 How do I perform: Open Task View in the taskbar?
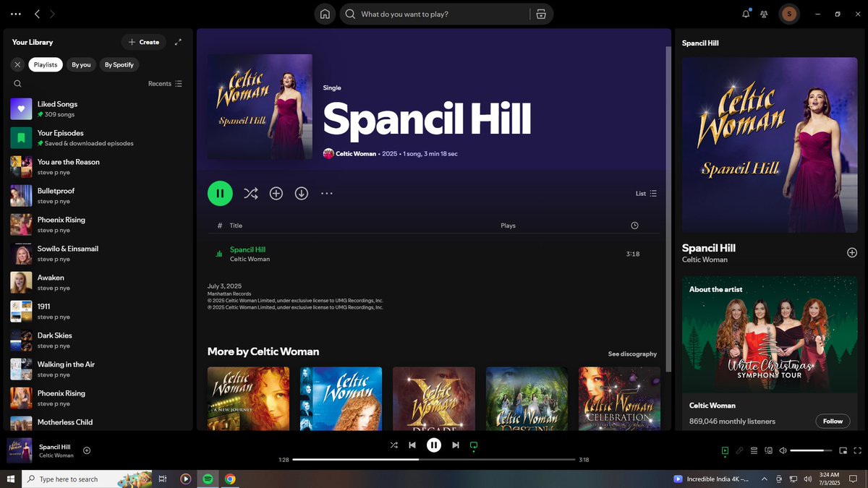click(163, 479)
